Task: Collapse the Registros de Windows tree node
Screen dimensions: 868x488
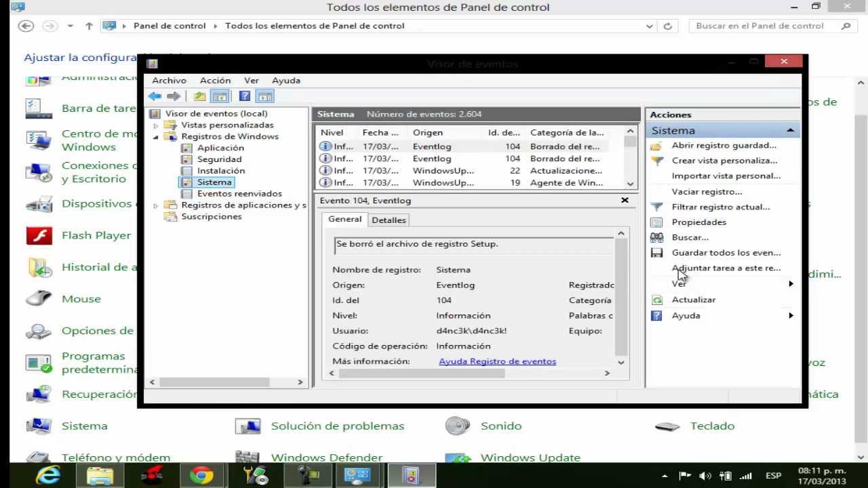Action: pos(156,137)
